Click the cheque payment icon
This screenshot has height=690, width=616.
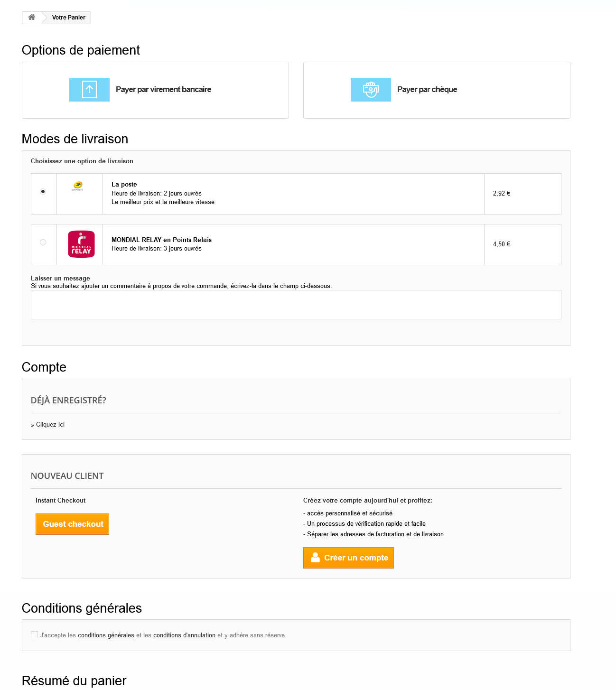[371, 90]
